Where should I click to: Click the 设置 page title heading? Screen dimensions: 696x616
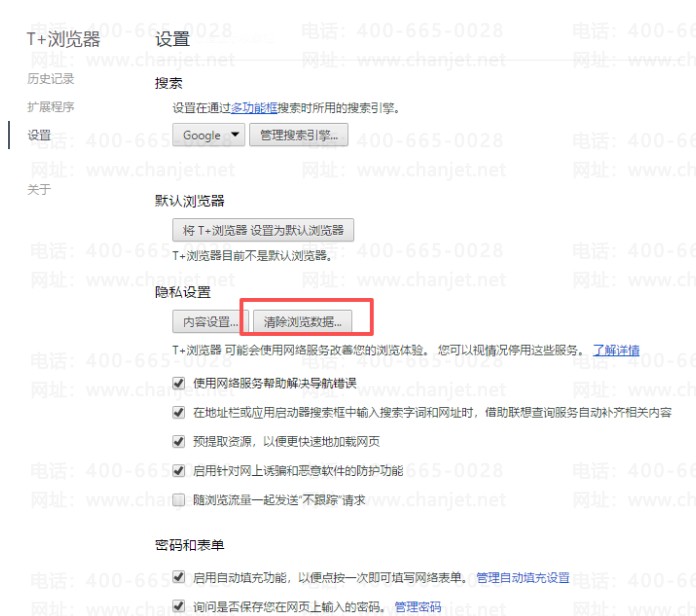(x=172, y=39)
